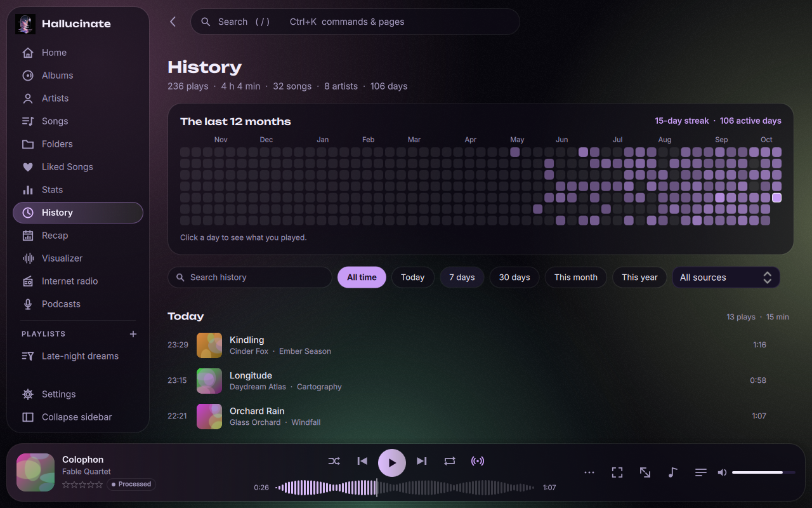Skip to the previous track

coord(362,461)
